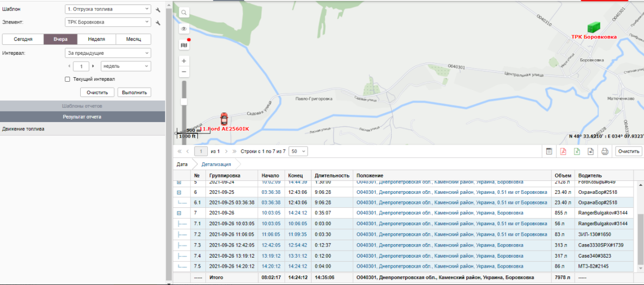Print the report with printer icon

point(605,151)
